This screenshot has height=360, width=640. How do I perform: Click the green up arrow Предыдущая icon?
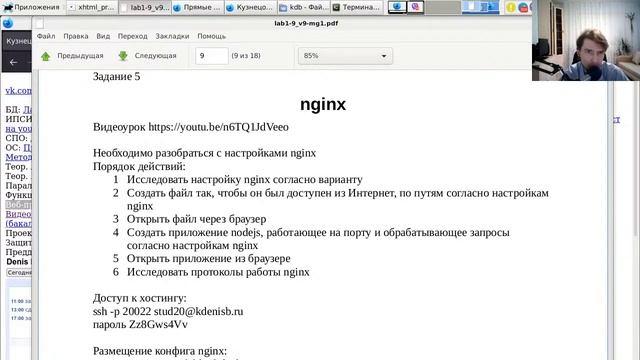46,56
